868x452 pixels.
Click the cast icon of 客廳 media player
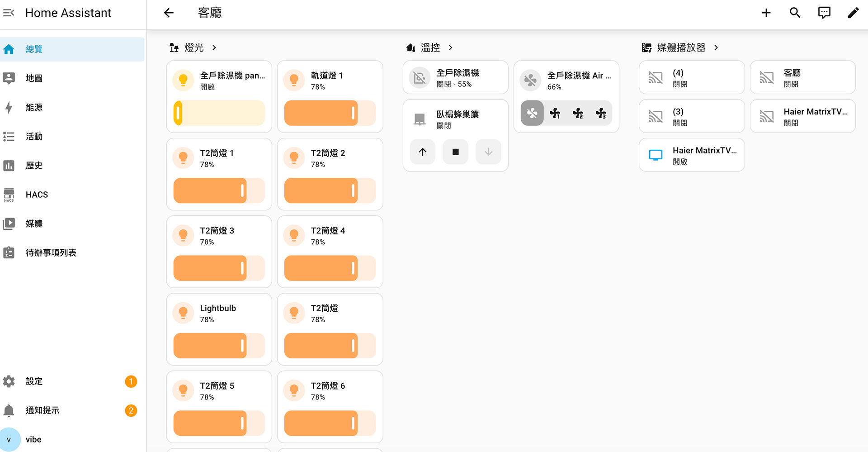[767, 78]
